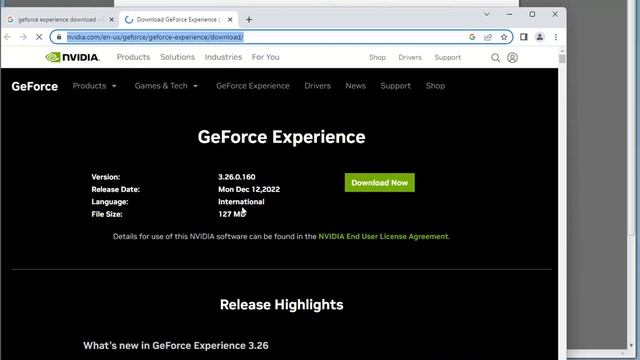Bookmark this tab with star icon

504,37
